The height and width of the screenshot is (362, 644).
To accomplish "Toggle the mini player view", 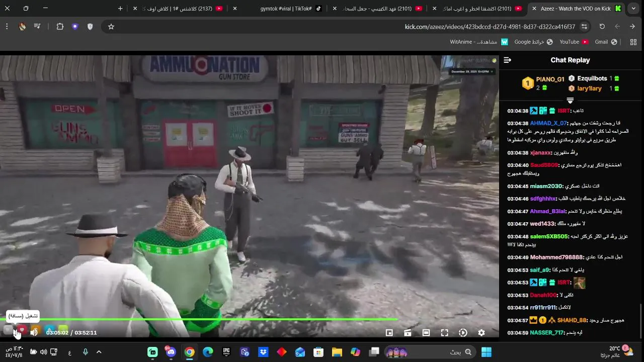I will (x=389, y=333).
